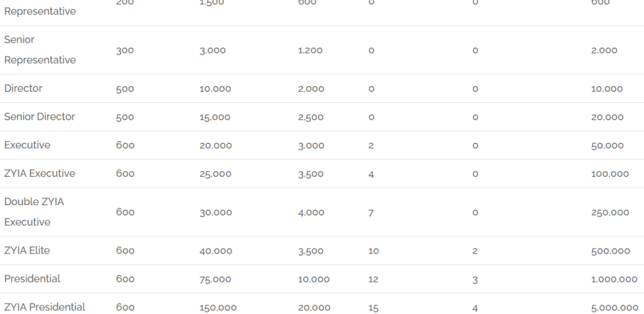Click the 5,000,000 value in ZYIA Presidential row
The height and width of the screenshot is (314, 644).
pyautogui.click(x=614, y=308)
